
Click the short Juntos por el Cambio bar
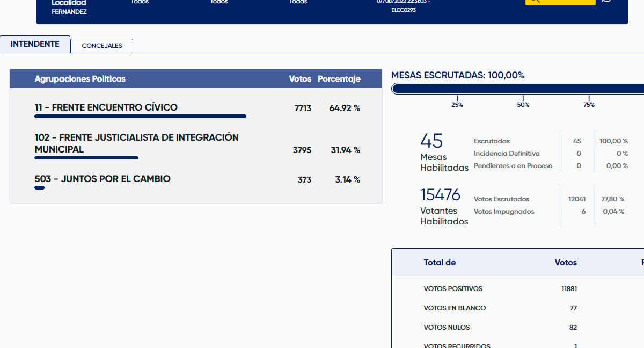[x=39, y=188]
